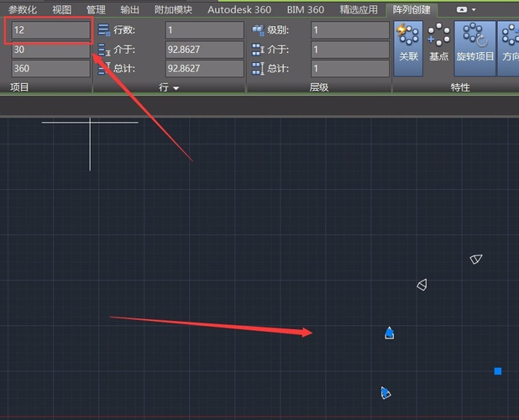The image size is (519, 420).
Task: Expand the 行 panel dropdown arrow
Action: (x=176, y=87)
